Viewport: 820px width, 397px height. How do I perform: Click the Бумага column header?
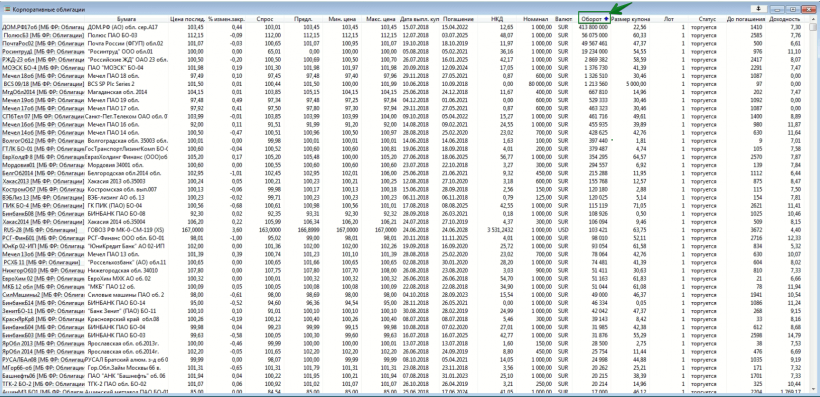click(x=126, y=19)
